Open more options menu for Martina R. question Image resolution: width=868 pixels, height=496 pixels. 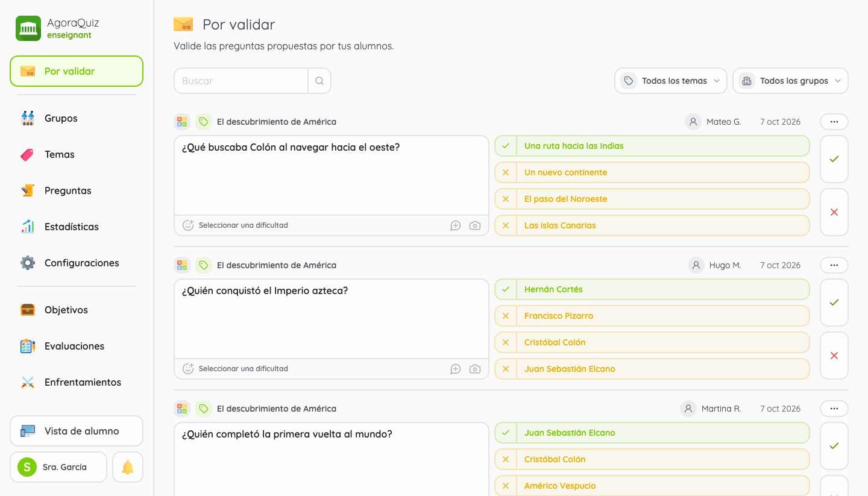point(834,409)
